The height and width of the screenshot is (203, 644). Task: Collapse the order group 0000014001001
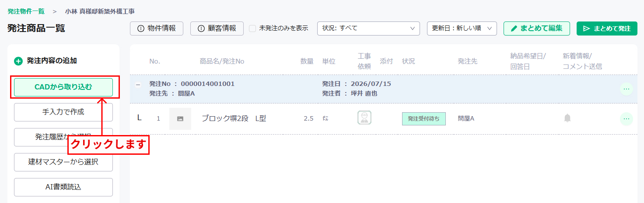click(x=138, y=85)
